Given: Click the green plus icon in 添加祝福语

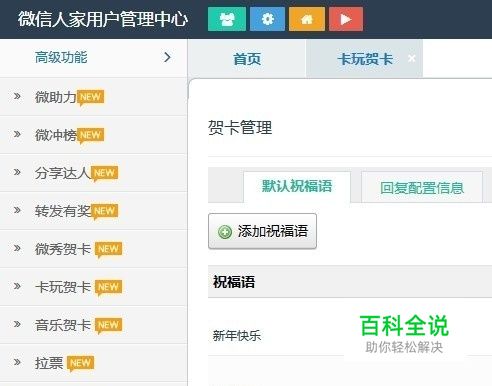Looking at the screenshot, I should (x=225, y=232).
